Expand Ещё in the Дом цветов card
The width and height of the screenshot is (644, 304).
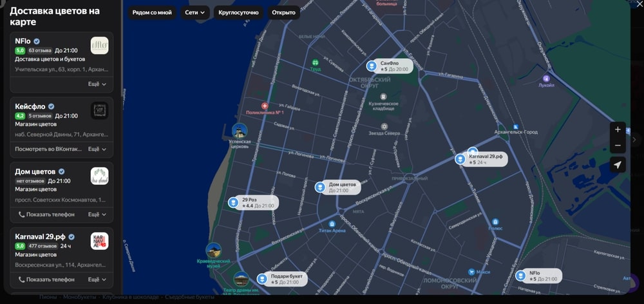(x=97, y=214)
